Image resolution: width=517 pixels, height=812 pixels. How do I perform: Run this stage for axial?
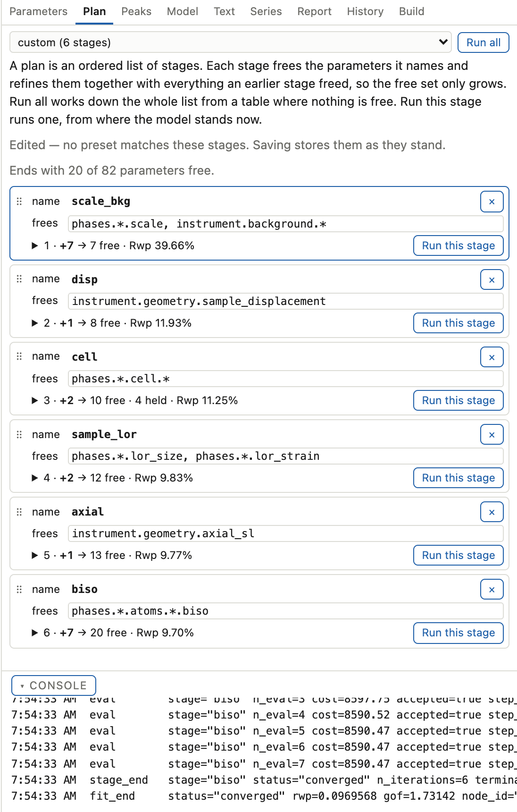tap(459, 555)
